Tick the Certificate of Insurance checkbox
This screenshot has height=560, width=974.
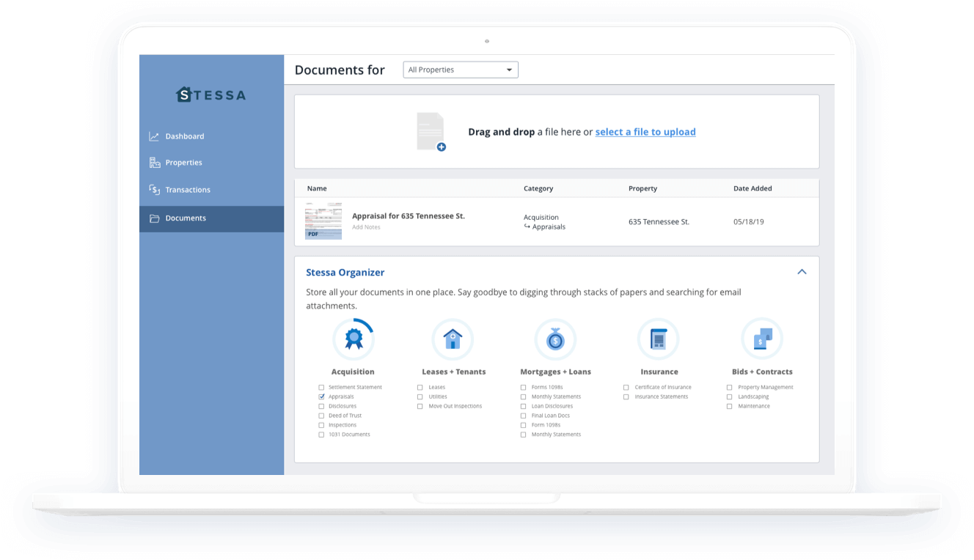[626, 387]
